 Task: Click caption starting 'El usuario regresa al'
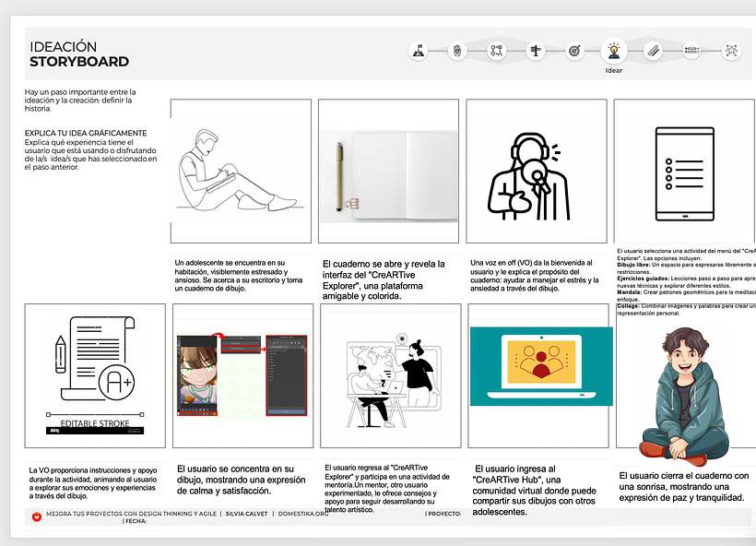pos(387,489)
